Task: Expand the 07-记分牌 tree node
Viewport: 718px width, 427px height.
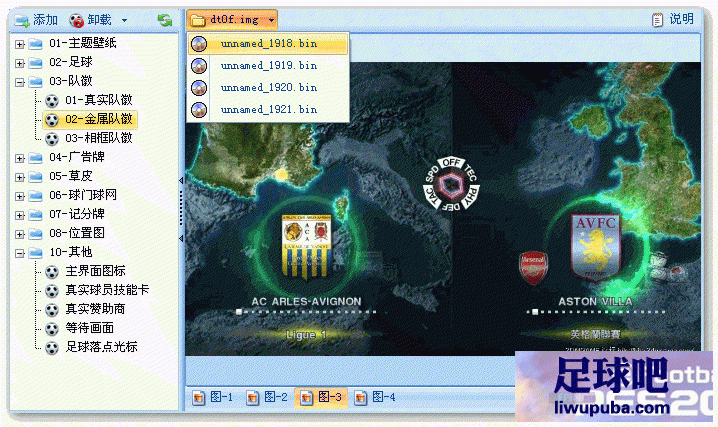Action: (x=20, y=215)
